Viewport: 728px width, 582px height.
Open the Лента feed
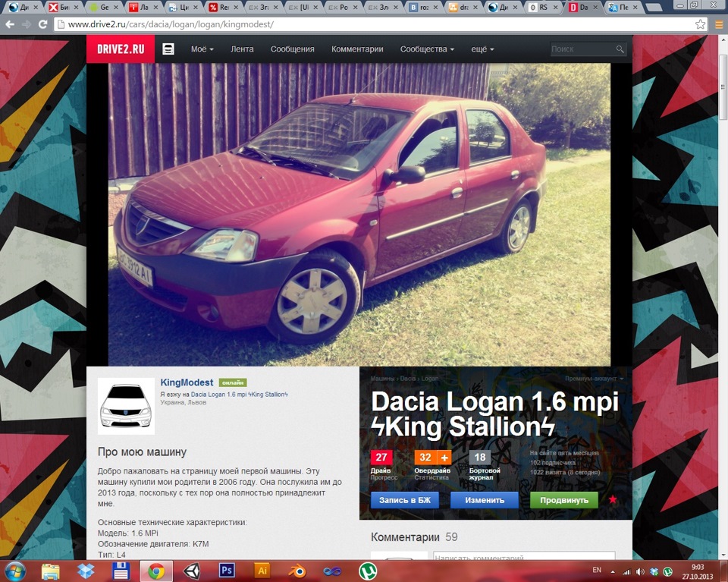pos(242,49)
